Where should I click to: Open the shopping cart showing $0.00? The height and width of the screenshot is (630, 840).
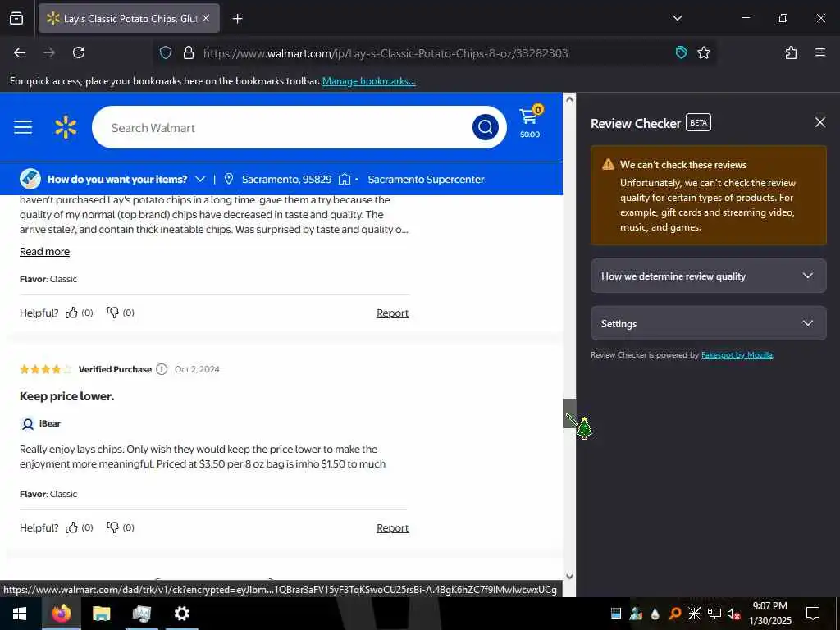click(x=531, y=121)
